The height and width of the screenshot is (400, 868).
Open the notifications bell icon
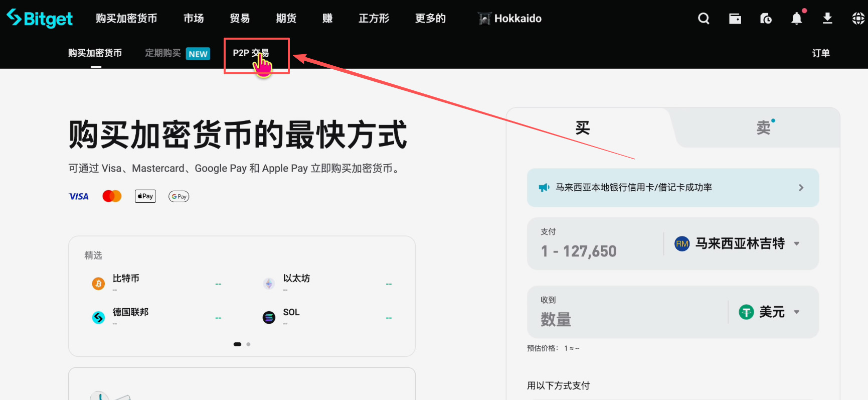797,18
